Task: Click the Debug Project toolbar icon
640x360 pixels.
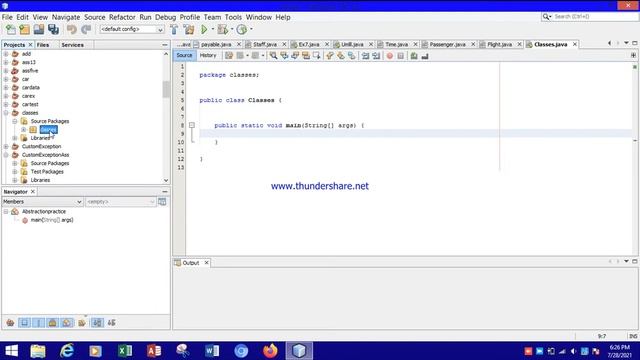Action: [223, 29]
